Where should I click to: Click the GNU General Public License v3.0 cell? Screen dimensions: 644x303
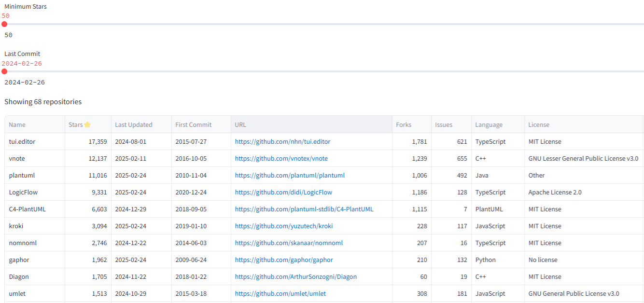[584, 294]
